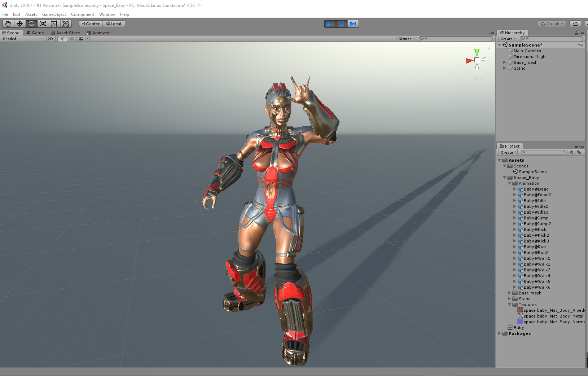The height and width of the screenshot is (376, 588).
Task: Toggle scene lighting sun icon
Action: [x=62, y=39]
